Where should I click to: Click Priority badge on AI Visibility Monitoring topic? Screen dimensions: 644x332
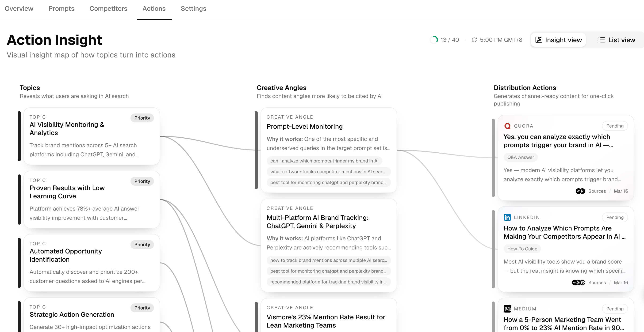pos(142,118)
